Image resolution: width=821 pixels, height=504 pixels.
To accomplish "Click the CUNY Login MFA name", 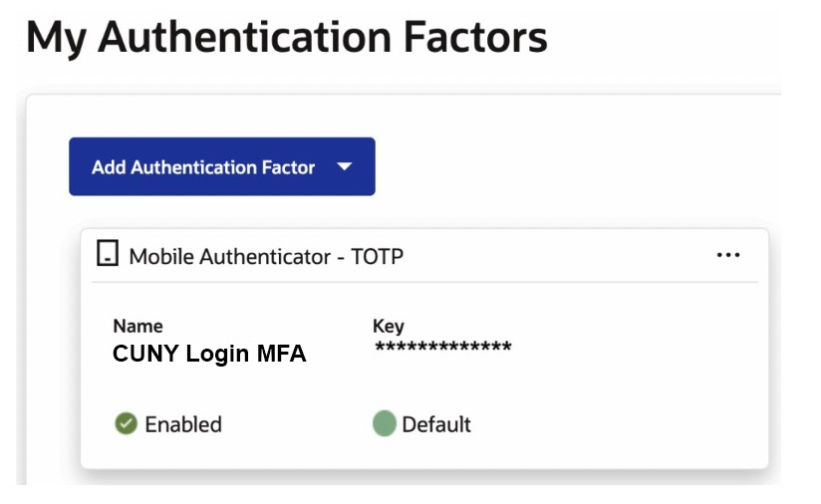I will [x=209, y=354].
